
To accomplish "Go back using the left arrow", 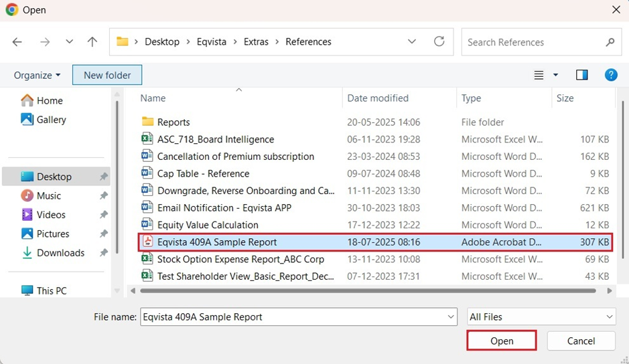I will coord(17,41).
